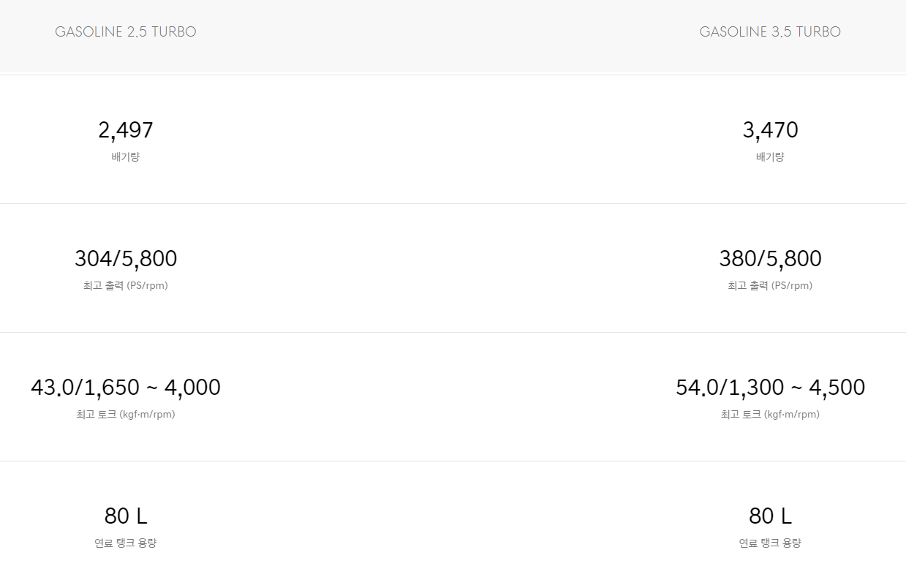This screenshot has height=588, width=906.
Task: Select the 54.0/1,300 ~ 4,500 torque value
Action: click(x=770, y=388)
